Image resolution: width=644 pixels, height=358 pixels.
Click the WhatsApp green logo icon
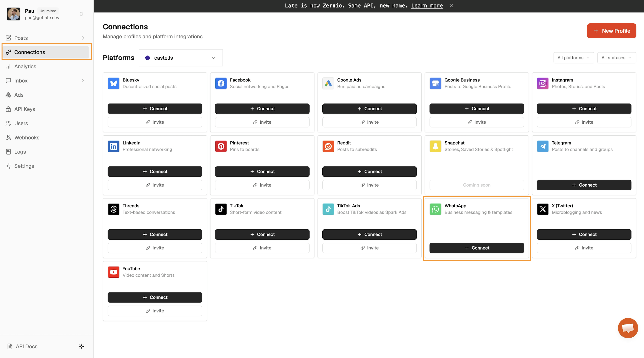click(435, 209)
